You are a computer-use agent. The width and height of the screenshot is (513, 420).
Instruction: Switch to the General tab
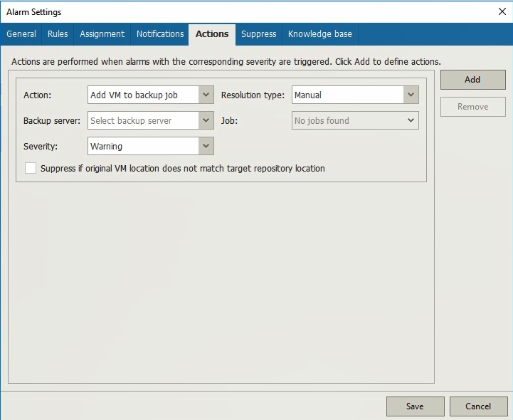coord(21,34)
